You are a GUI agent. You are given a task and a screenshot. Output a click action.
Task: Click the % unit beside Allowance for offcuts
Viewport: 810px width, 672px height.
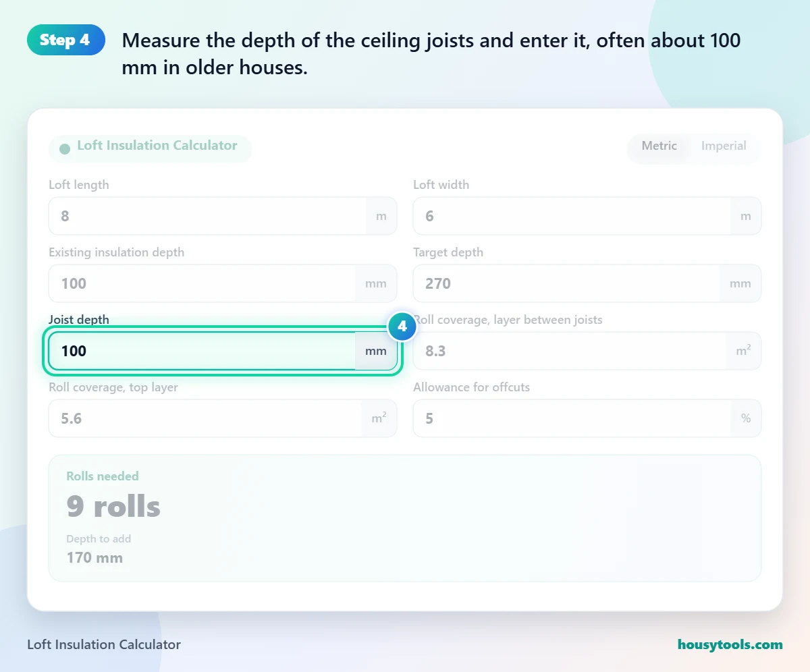point(746,418)
